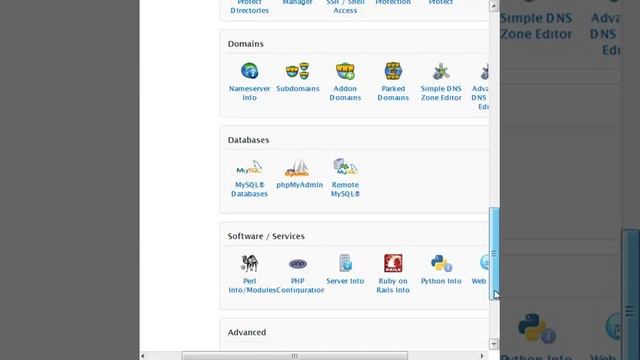Click the MySQL Databases icon
The height and width of the screenshot is (360, 640).
pos(249,168)
